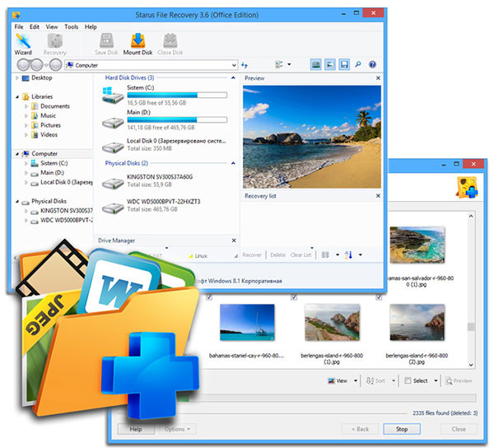Tick checkbox above bahamas-staniel-cay thumbnail

tap(209, 296)
